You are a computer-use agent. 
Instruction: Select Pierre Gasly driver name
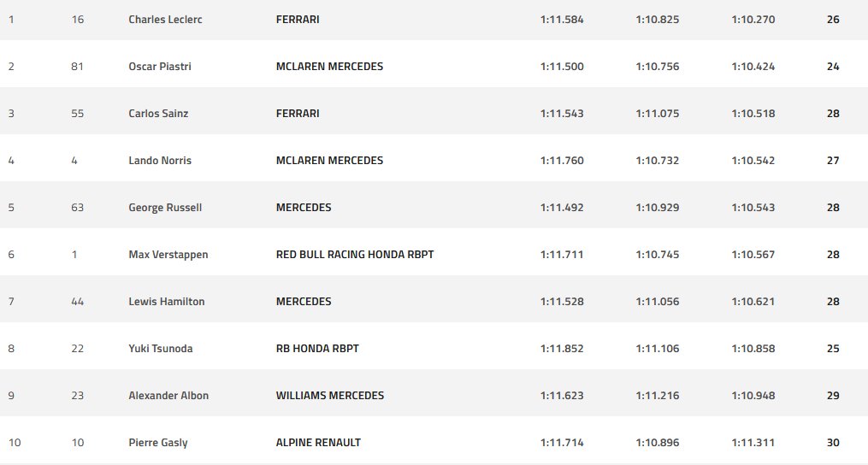(x=157, y=443)
